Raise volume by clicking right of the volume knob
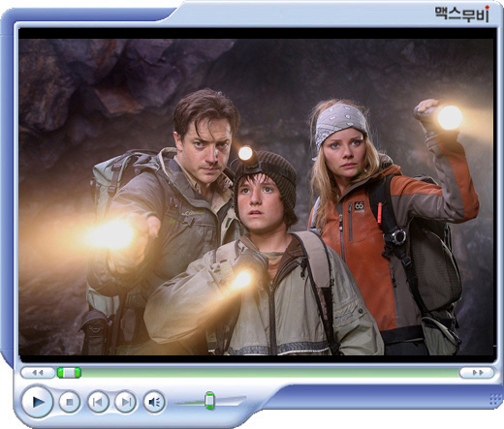504x429 pixels. pos(230,401)
